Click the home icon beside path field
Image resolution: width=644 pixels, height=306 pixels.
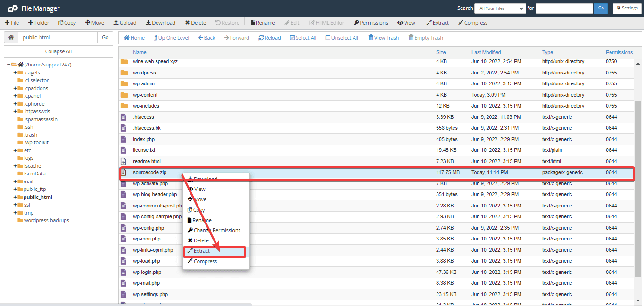tap(11, 38)
